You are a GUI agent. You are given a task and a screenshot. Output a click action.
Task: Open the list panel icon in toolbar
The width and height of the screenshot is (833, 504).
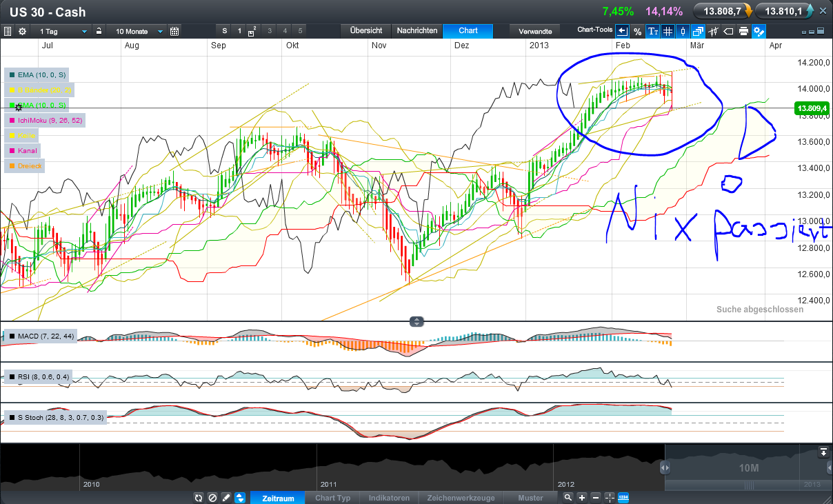[8, 31]
